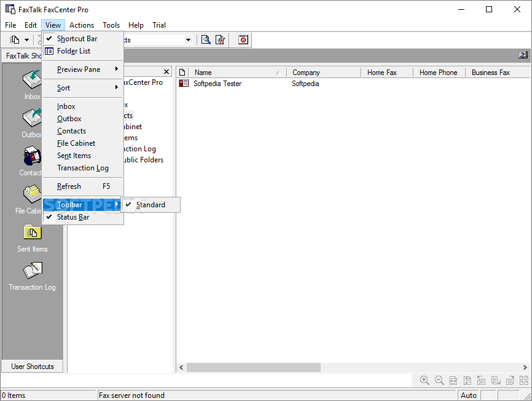Click the document icon column header
The image size is (532, 401).
tap(182, 73)
